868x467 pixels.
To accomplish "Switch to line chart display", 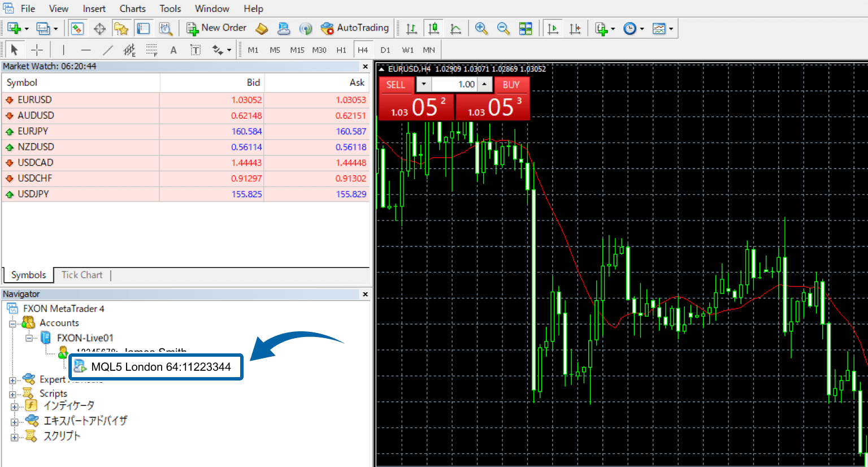I will click(455, 28).
